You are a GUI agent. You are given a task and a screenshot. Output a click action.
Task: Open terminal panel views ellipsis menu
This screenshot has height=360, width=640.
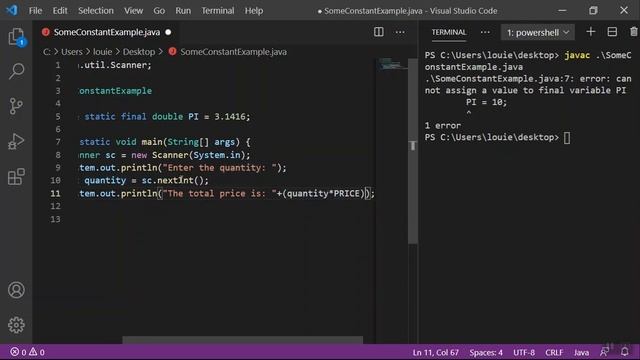(485, 32)
